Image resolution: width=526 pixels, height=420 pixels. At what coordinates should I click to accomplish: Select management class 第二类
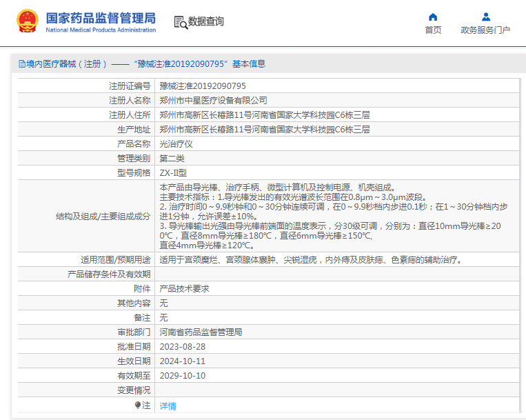click(172, 159)
